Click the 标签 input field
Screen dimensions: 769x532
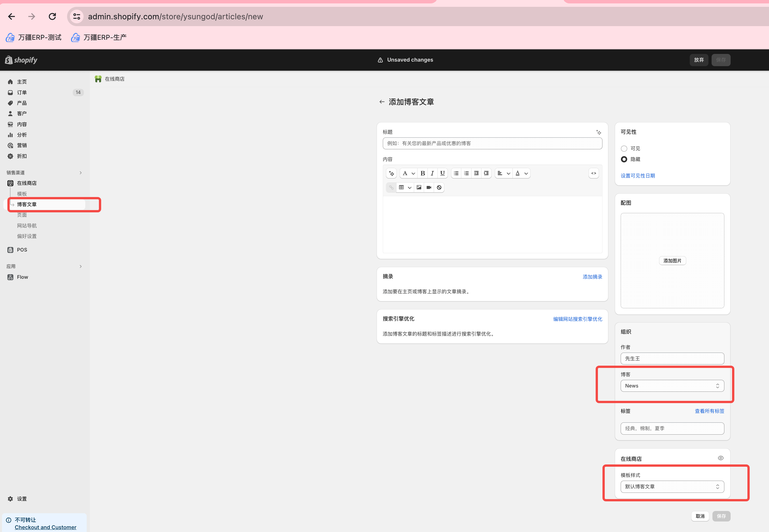coord(672,428)
